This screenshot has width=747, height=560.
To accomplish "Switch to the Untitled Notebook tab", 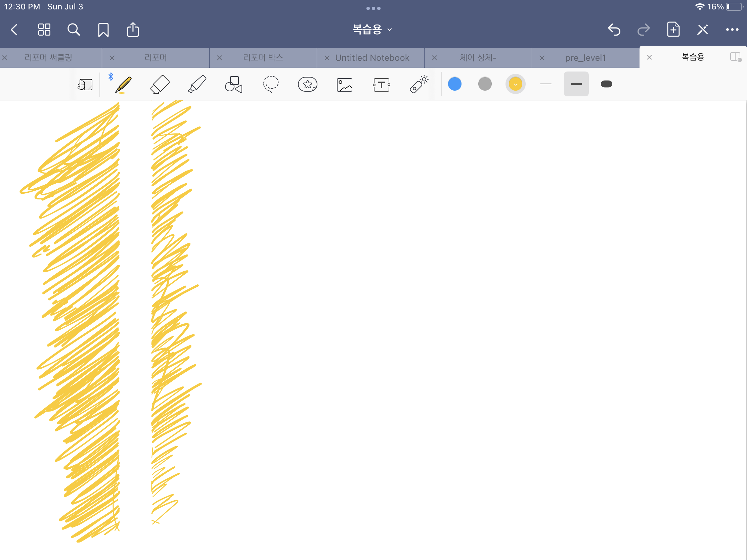I will click(372, 58).
